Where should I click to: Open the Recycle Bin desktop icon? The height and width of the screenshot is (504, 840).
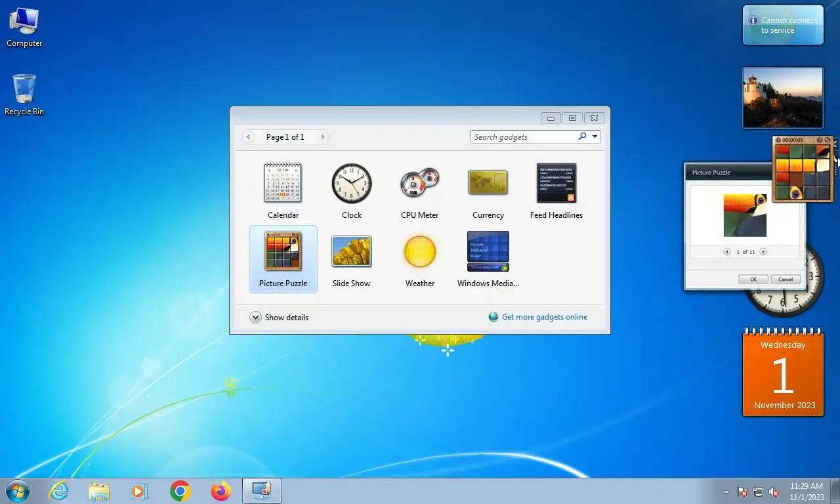(24, 95)
